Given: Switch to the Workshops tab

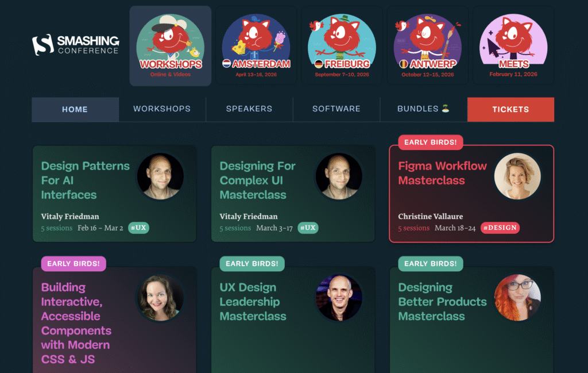Looking at the screenshot, I should (x=162, y=109).
